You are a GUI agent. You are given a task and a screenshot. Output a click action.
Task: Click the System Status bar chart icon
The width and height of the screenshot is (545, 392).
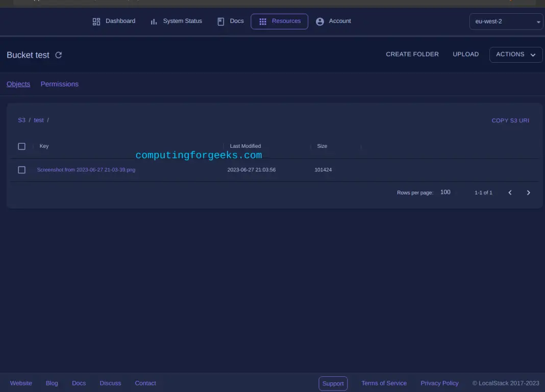[x=154, y=21]
